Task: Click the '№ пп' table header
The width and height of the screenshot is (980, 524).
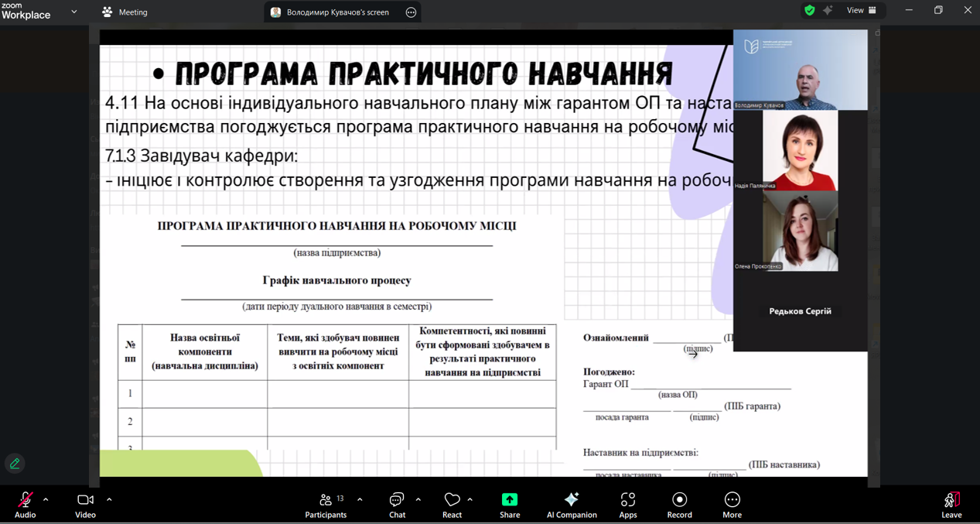Action: pyautogui.click(x=130, y=351)
